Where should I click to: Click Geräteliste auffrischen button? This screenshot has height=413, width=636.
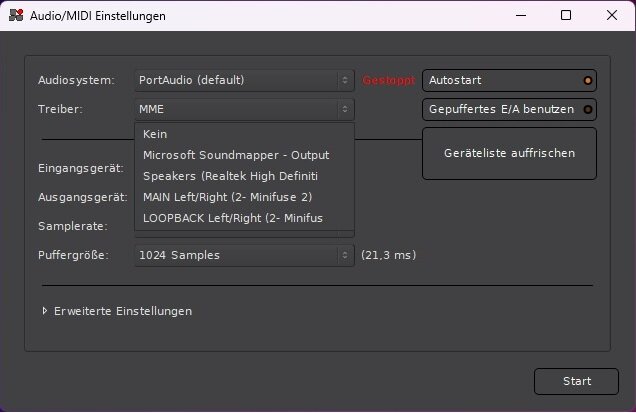point(509,153)
